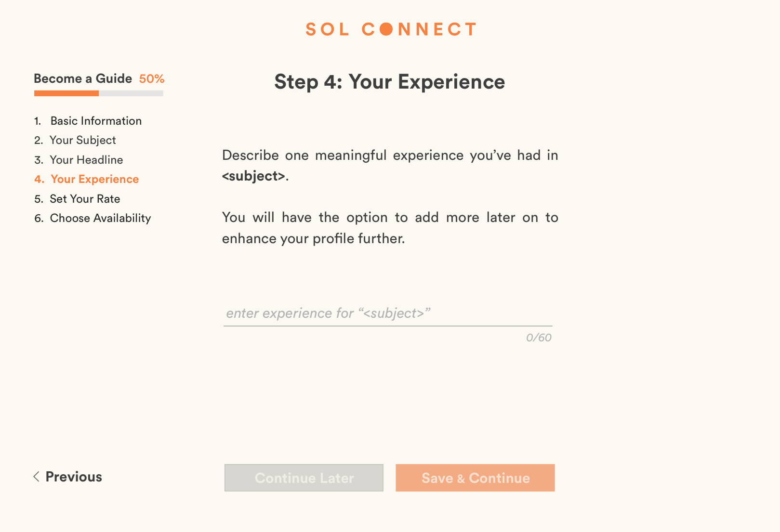Open step 6 Choose Availability
The height and width of the screenshot is (532, 780).
(100, 218)
